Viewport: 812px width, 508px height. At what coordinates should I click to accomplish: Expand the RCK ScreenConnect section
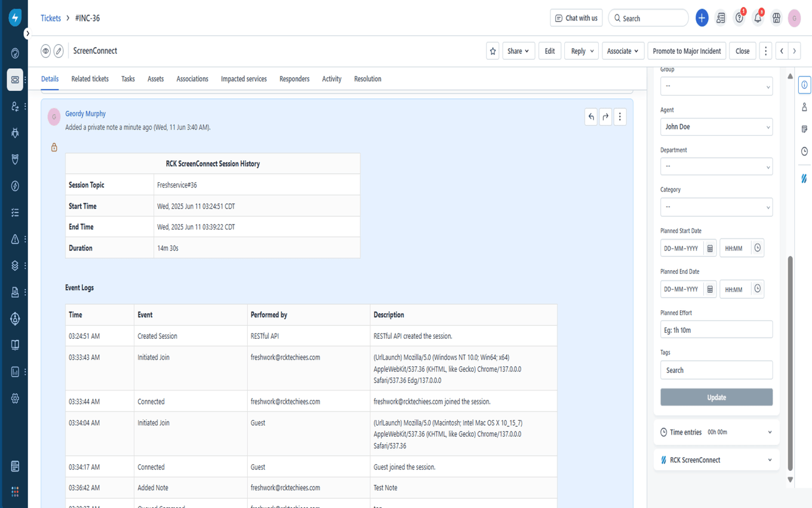tap(716, 460)
